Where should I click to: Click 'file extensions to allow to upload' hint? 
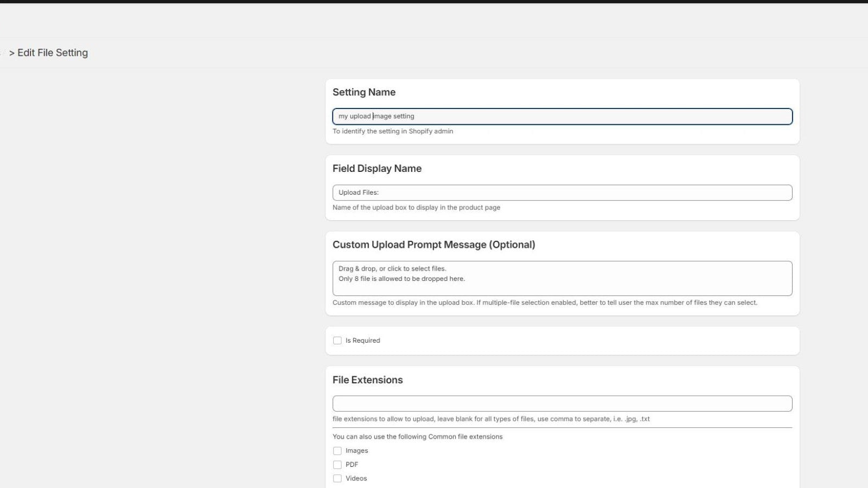coord(491,419)
